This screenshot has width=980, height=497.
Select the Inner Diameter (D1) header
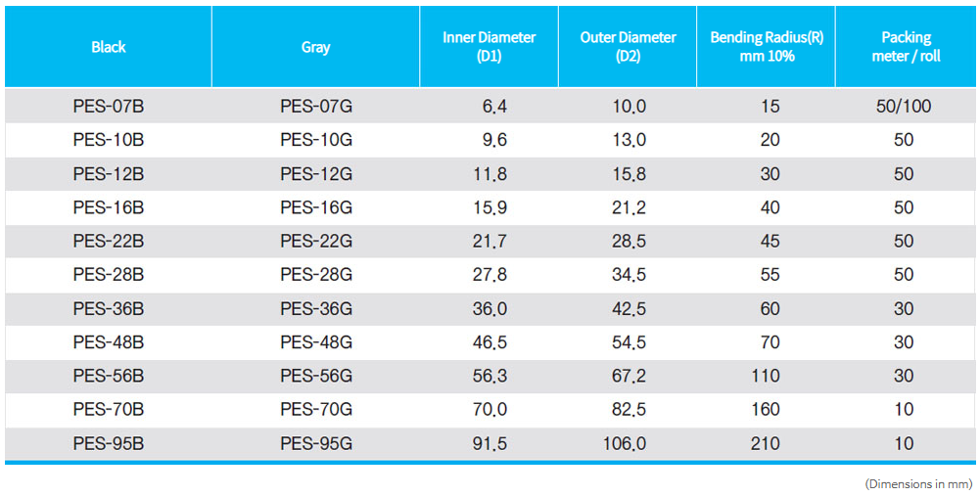point(489,47)
